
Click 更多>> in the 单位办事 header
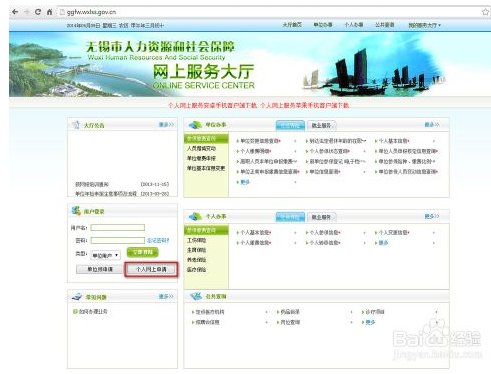tap(432, 125)
